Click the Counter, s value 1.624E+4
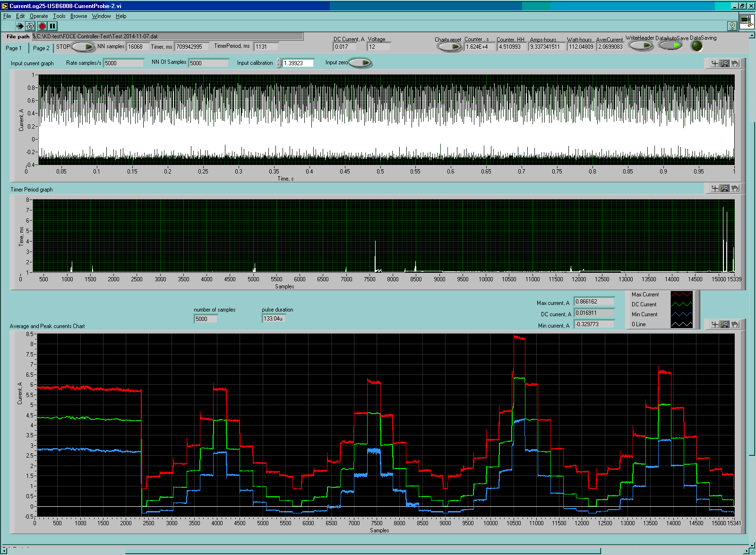 point(480,46)
